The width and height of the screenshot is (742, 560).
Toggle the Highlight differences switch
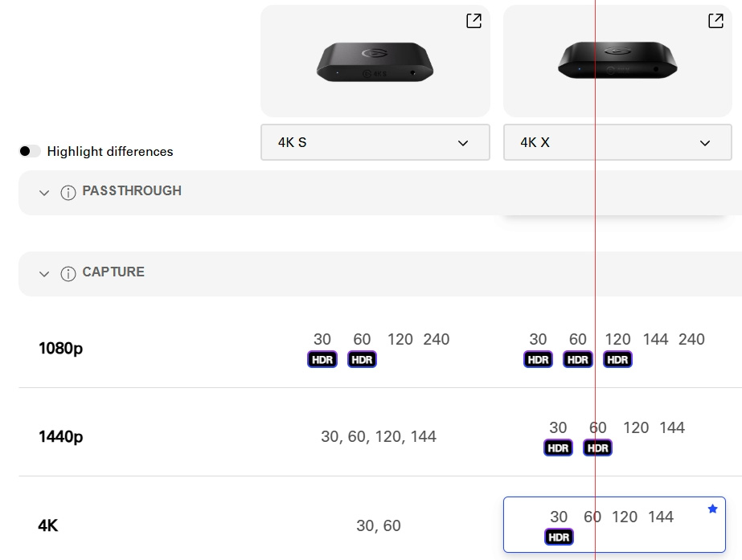29,151
